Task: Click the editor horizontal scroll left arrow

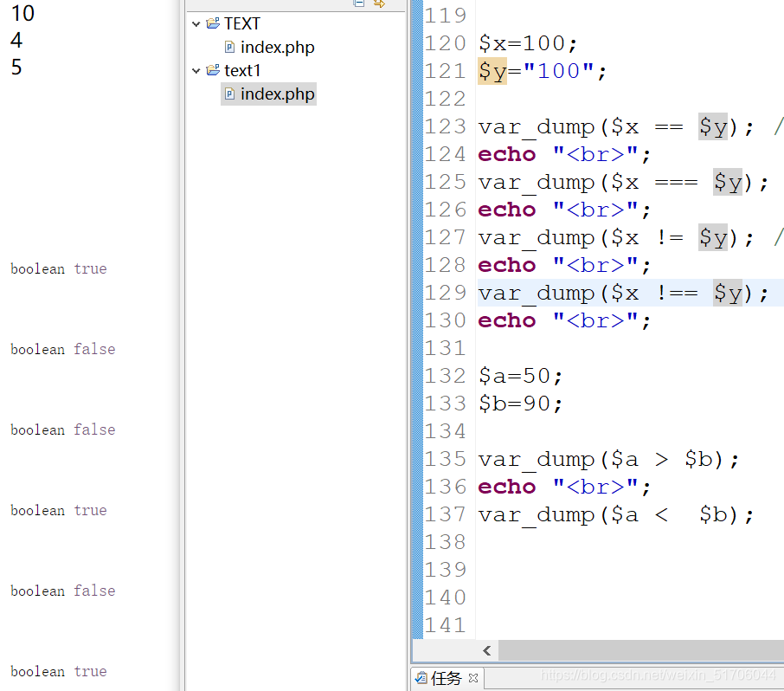Action: pyautogui.click(x=487, y=650)
